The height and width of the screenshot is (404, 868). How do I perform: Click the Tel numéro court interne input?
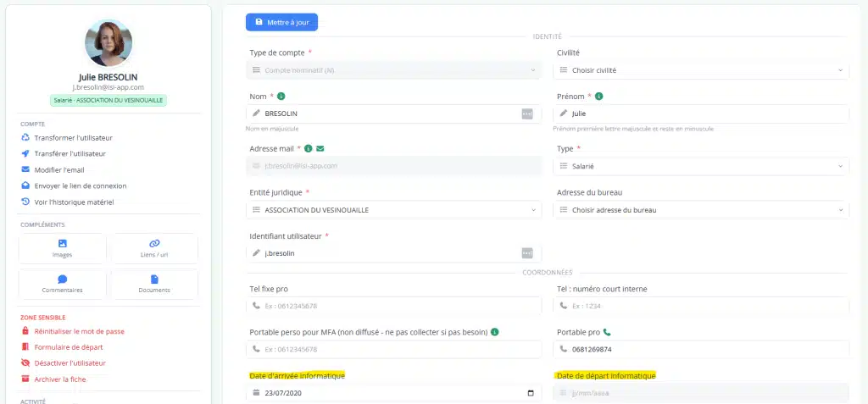coord(701,306)
